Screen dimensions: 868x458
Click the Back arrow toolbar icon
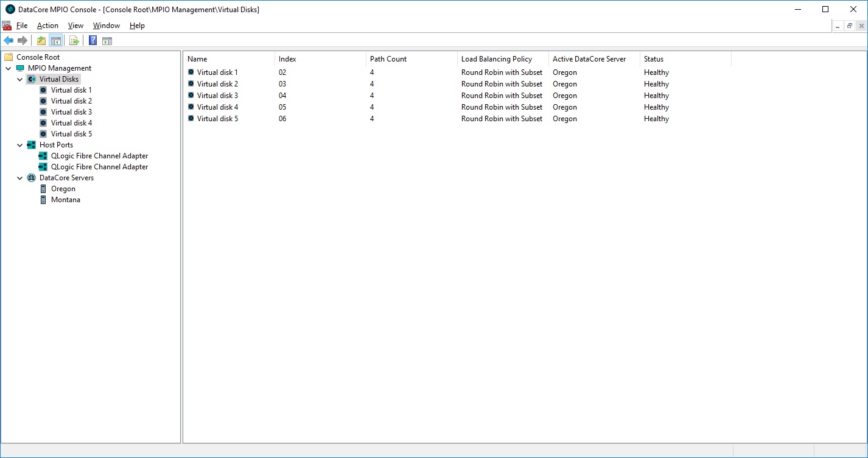click(9, 41)
